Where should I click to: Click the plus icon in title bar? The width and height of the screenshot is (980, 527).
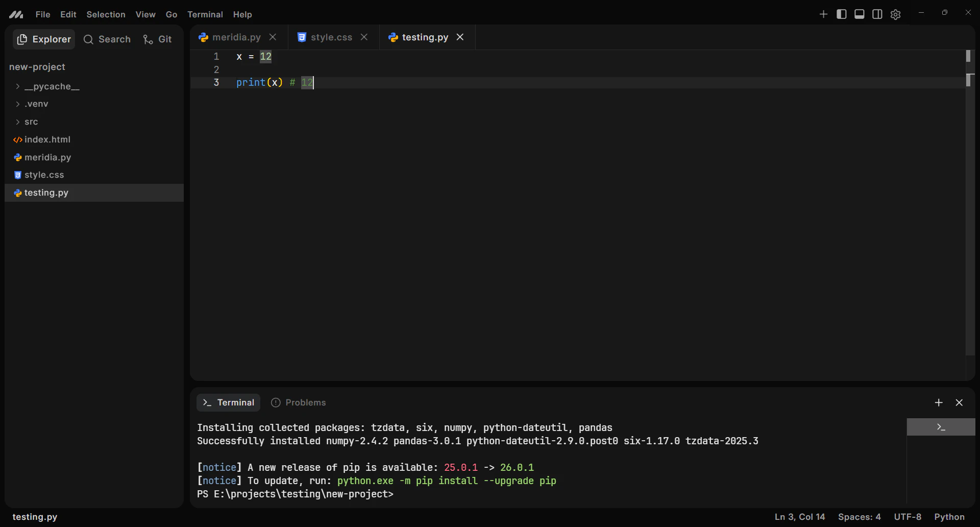pos(823,14)
